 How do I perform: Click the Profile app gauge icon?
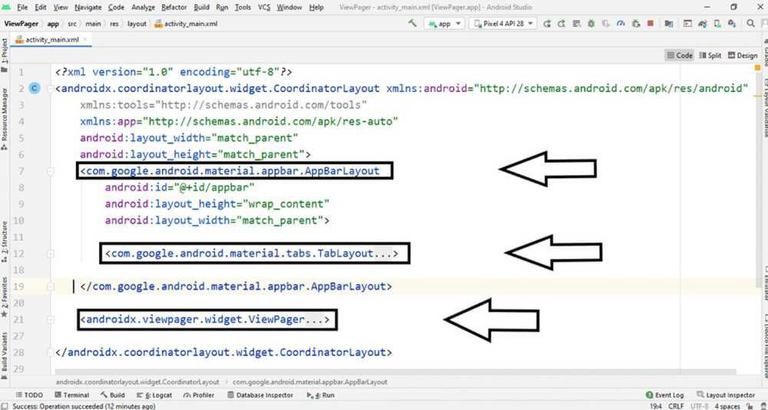coord(621,24)
